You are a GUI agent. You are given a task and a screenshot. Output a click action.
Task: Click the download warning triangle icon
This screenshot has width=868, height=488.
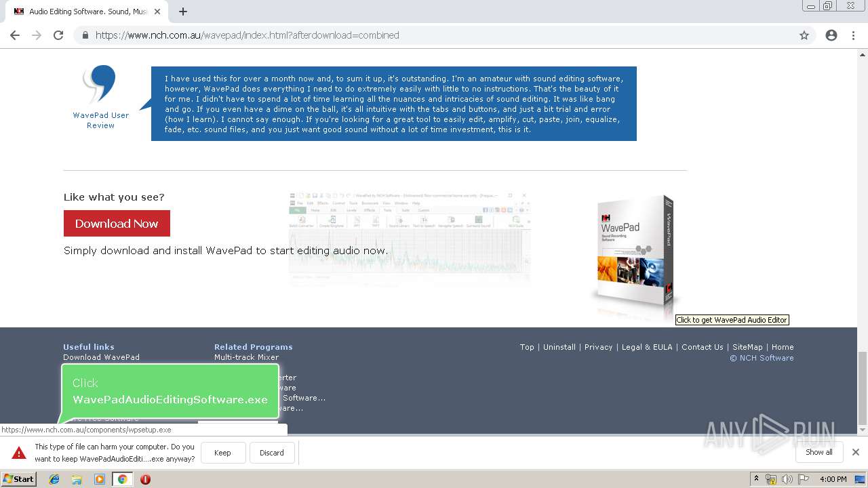(x=19, y=453)
